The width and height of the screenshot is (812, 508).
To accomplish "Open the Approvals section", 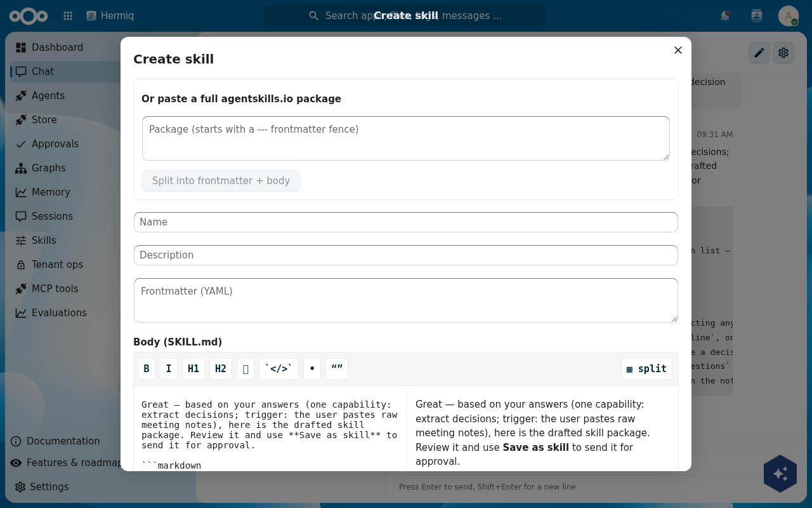I will [55, 144].
